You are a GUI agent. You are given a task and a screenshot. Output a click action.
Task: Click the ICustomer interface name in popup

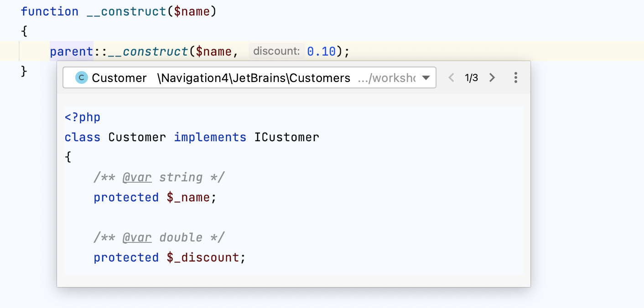point(286,137)
